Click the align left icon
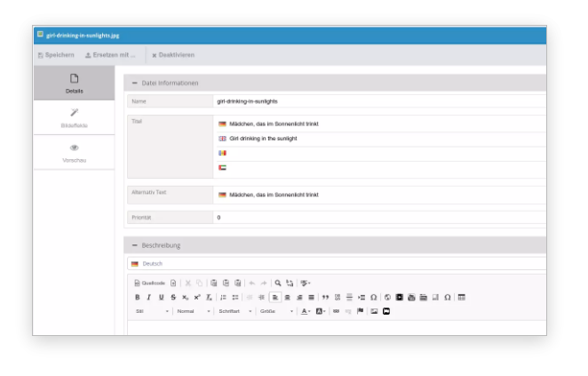 click(274, 297)
